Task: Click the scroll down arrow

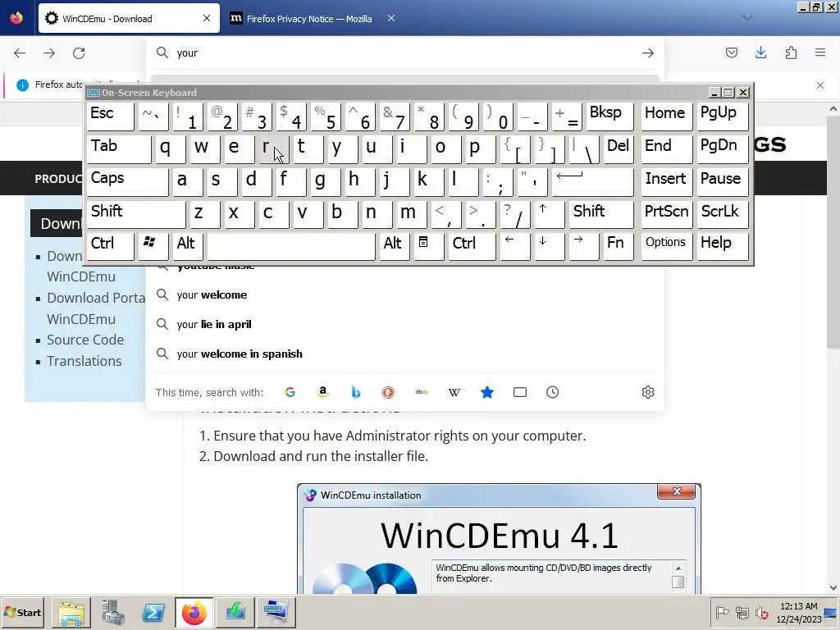Action: (833, 587)
